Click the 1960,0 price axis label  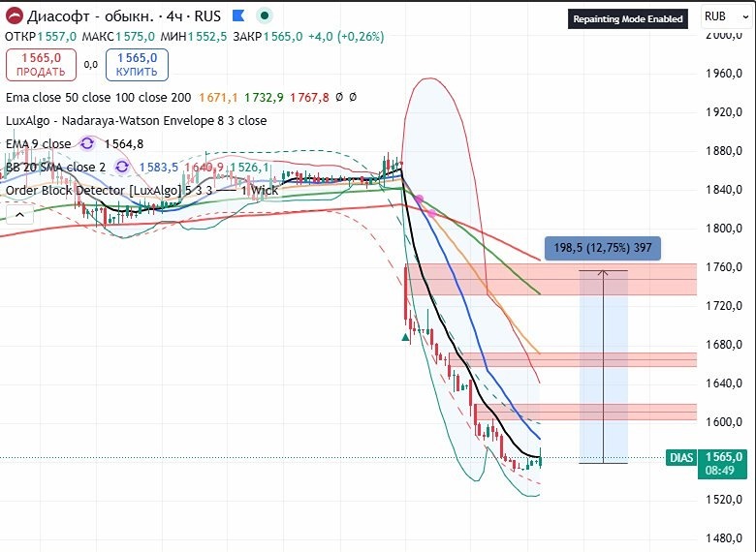click(x=724, y=74)
